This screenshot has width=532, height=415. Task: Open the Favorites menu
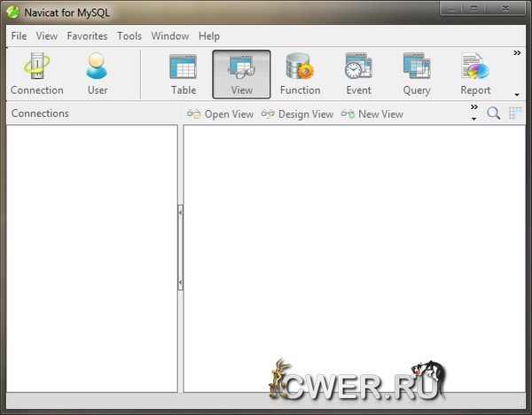pyautogui.click(x=87, y=36)
